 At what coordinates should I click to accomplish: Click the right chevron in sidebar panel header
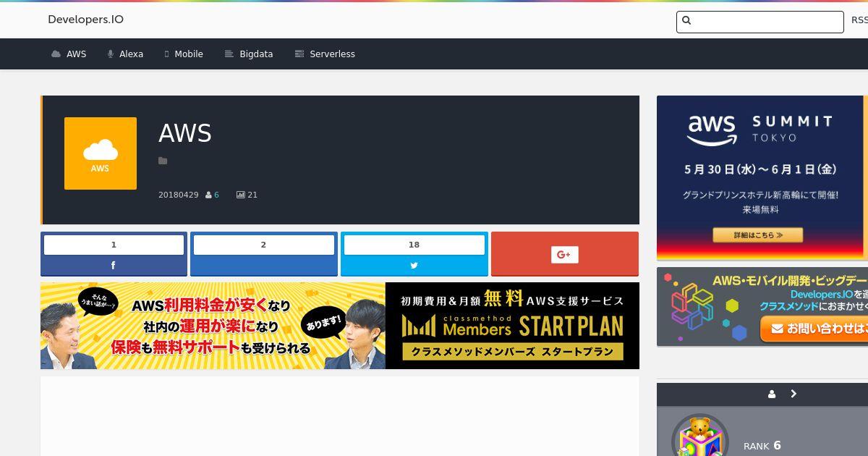[793, 394]
